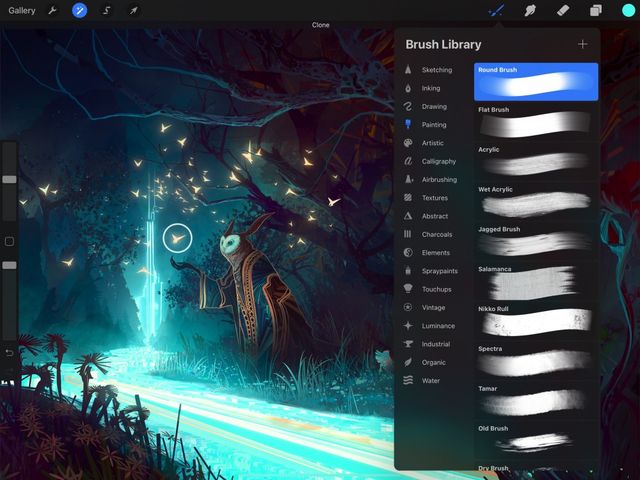Choose the Tamar brush
This screenshot has height=480, width=640.
[536, 401]
